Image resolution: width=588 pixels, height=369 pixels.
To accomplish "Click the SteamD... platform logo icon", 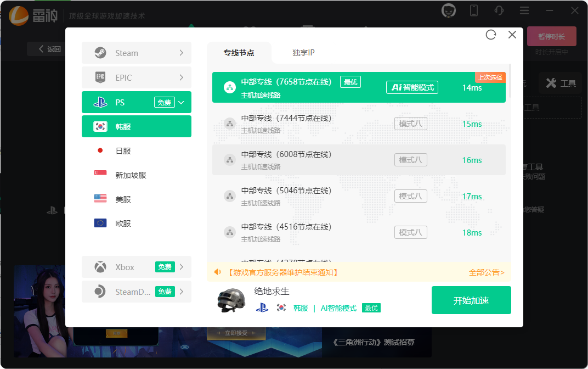I will point(100,292).
